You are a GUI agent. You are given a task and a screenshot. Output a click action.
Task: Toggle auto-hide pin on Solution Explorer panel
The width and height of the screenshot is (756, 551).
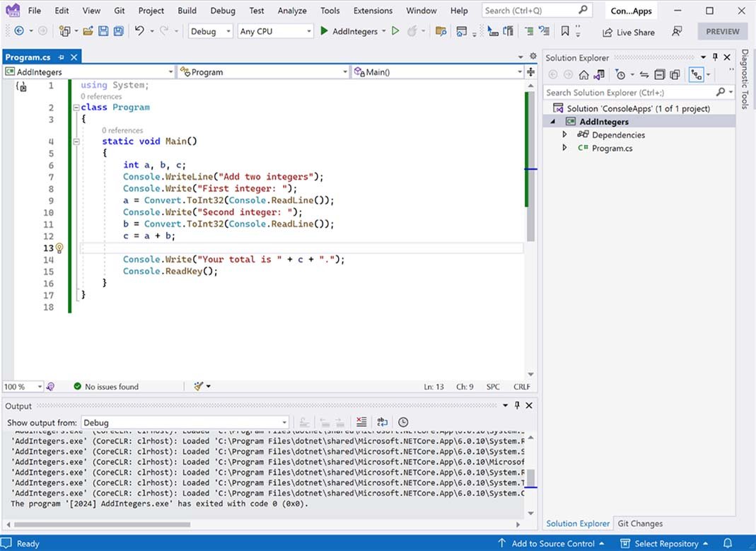pyautogui.click(x=715, y=57)
